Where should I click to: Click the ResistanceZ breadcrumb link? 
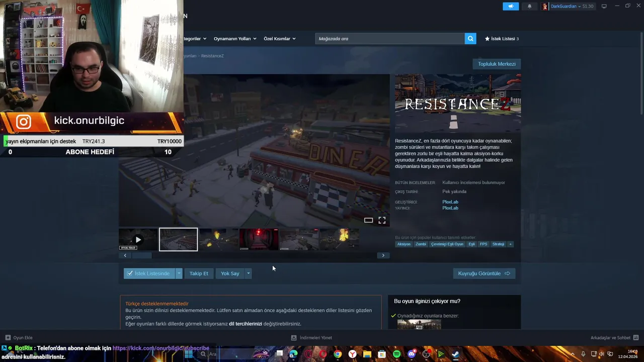[x=212, y=56]
